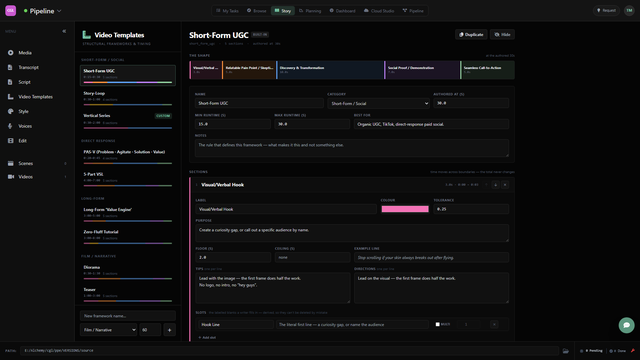
Task: Remove the Hook Line slot
Action: tap(494, 324)
